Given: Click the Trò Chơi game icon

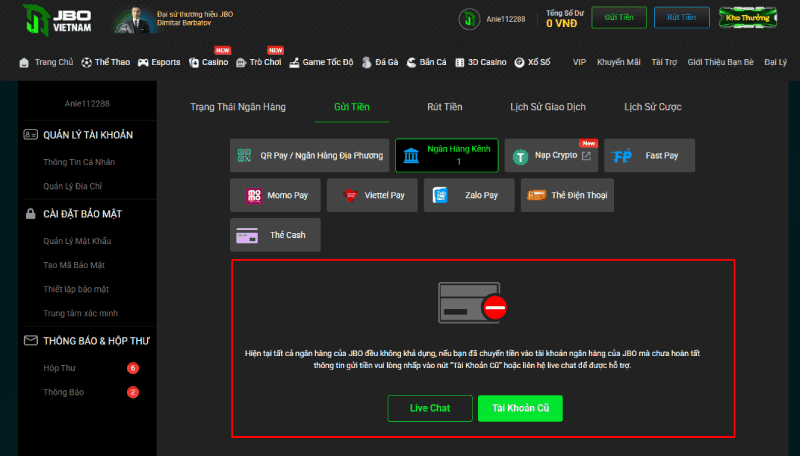Looking at the screenshot, I should click(241, 63).
